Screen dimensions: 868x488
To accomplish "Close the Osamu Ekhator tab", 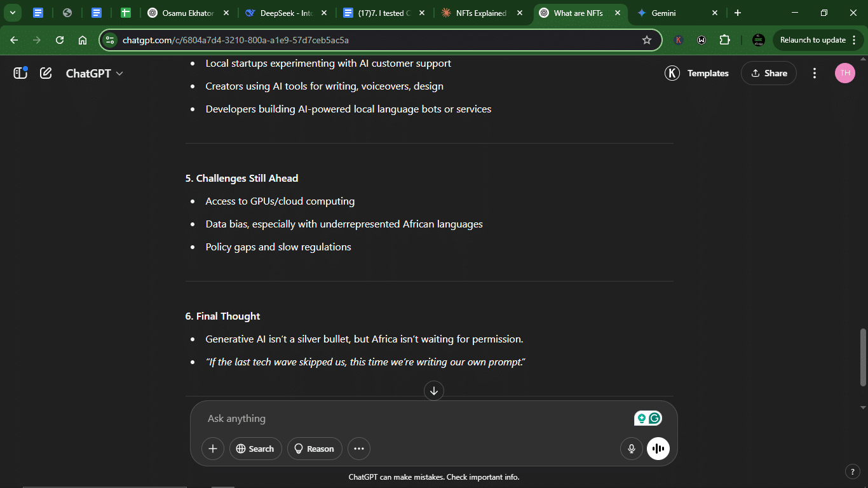I will (x=227, y=13).
